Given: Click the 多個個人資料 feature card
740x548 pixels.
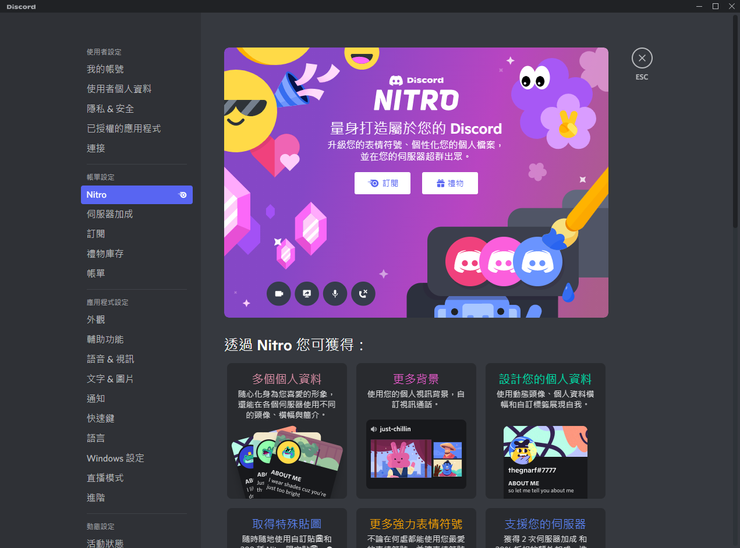Looking at the screenshot, I should click(287, 431).
